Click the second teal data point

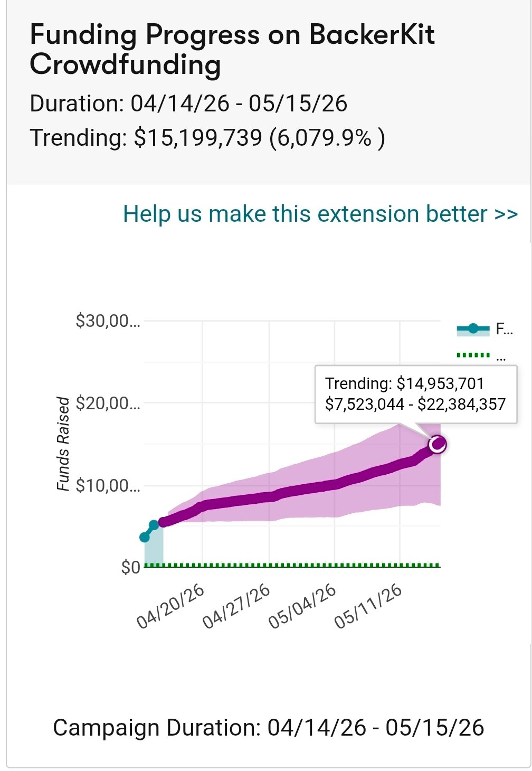pos(154,525)
